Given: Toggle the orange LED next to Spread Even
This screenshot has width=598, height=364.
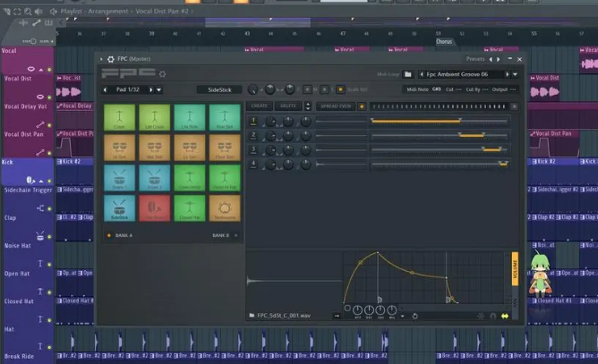Looking at the screenshot, I should click(x=362, y=106).
